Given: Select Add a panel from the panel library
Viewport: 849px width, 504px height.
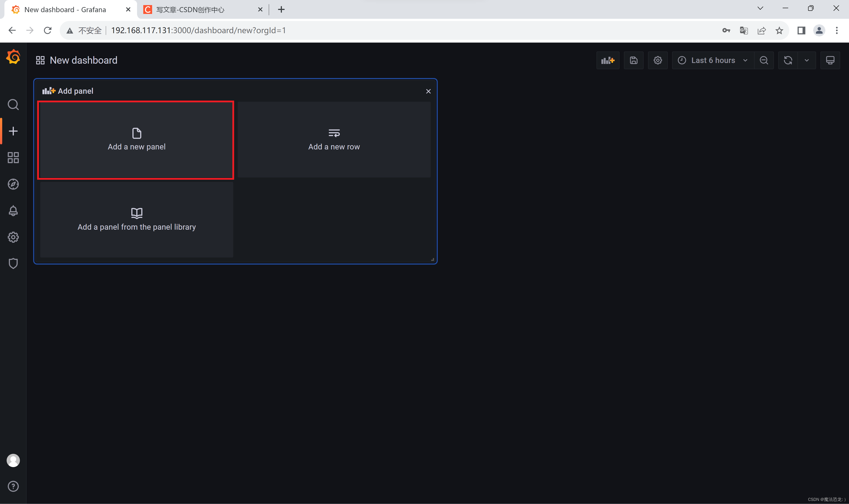Looking at the screenshot, I should pos(136,220).
